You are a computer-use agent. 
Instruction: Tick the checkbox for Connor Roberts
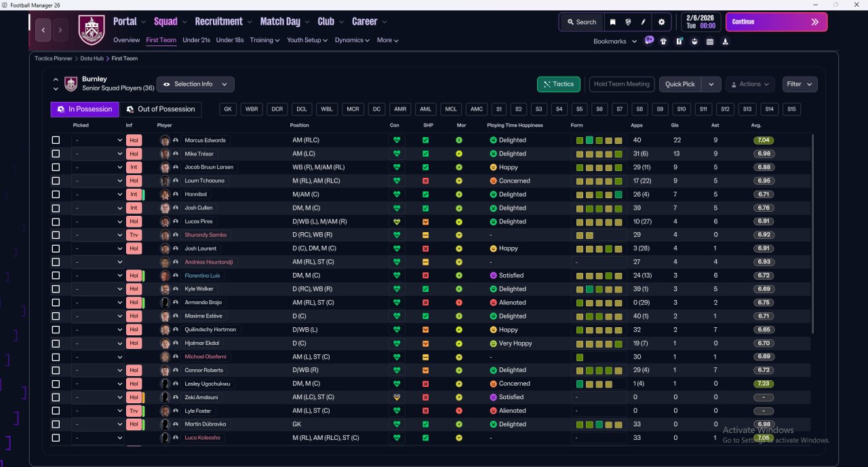[56, 370]
